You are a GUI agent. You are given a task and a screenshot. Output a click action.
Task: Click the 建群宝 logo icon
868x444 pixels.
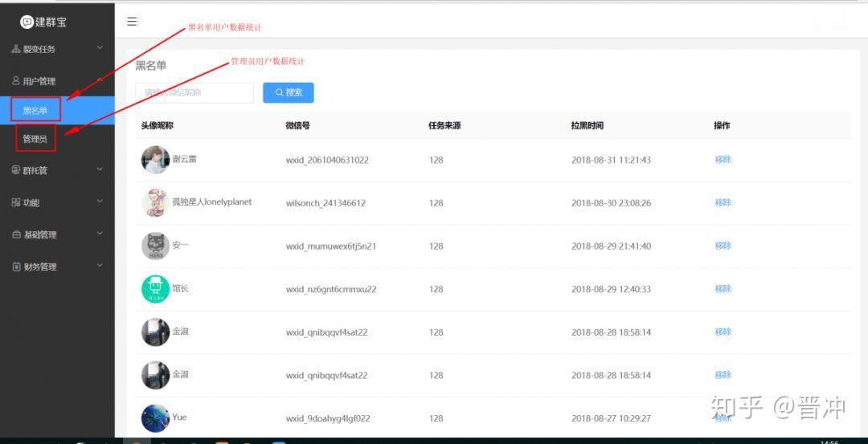point(27,22)
